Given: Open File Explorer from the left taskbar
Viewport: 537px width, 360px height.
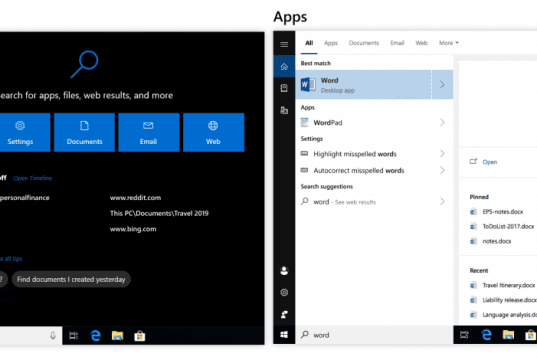Looking at the screenshot, I should (117, 336).
